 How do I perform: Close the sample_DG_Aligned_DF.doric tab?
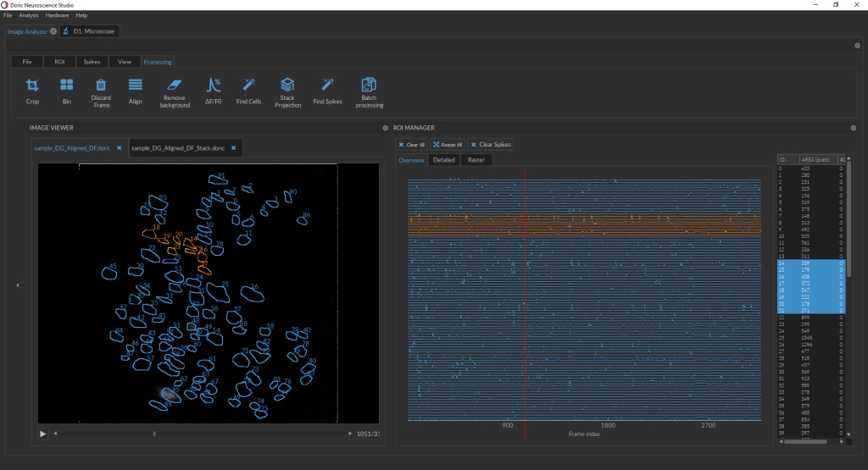(x=119, y=148)
